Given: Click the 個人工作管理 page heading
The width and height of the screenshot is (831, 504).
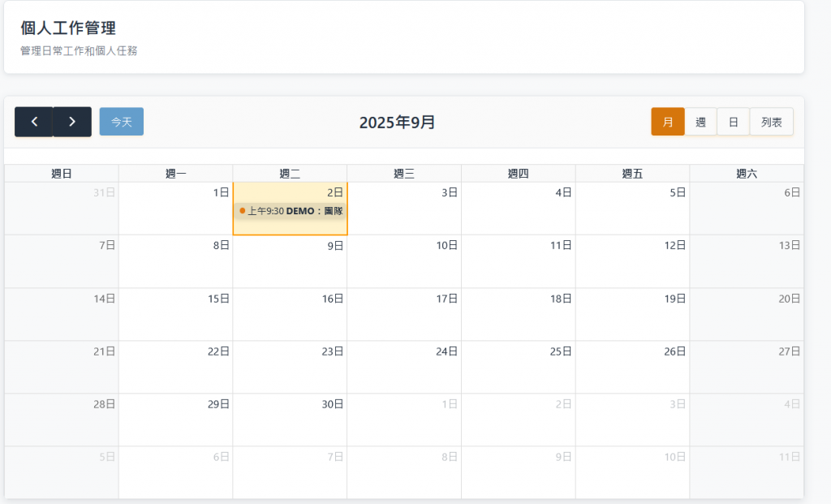Looking at the screenshot, I should (x=68, y=28).
